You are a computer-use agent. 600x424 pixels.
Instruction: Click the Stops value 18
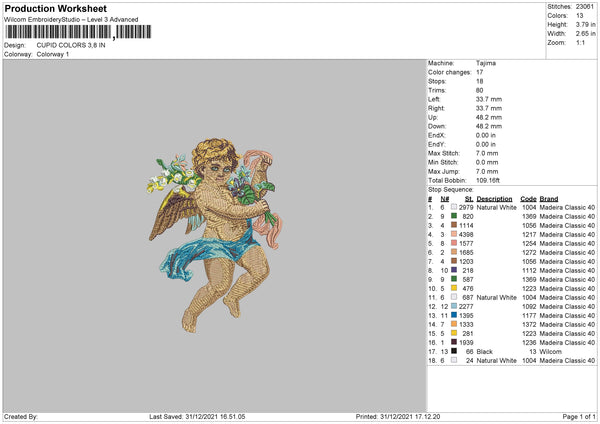pos(479,81)
